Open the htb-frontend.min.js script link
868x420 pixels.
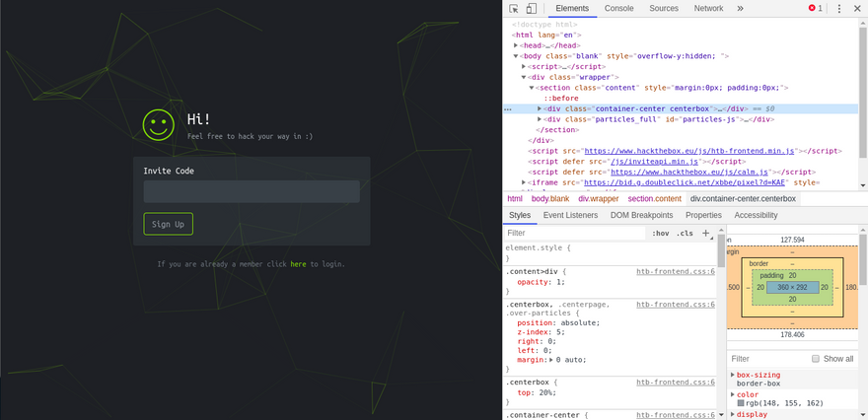(689, 151)
